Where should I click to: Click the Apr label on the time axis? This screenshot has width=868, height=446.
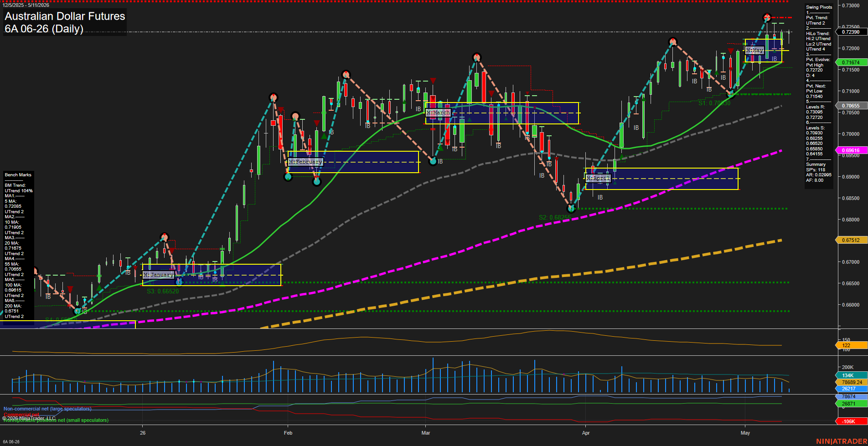tap(586, 433)
